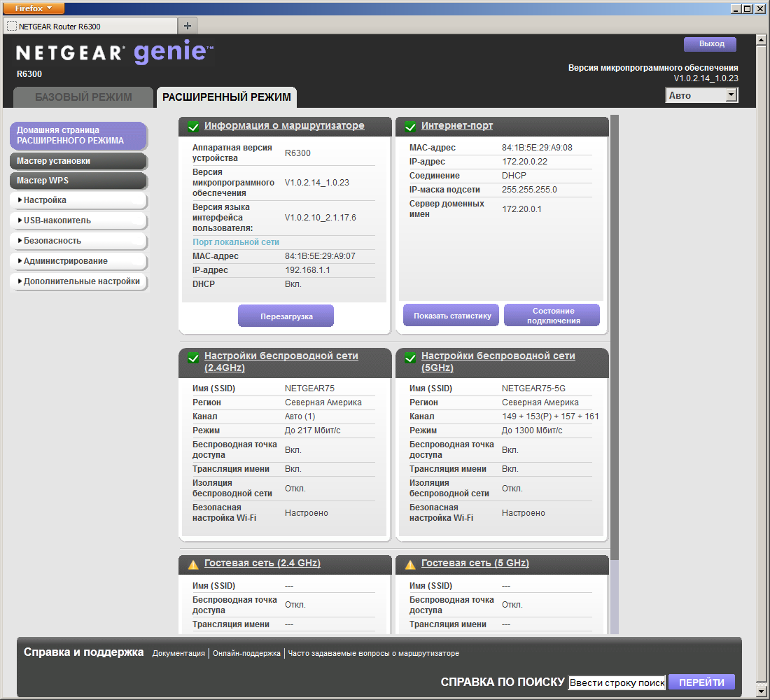Click yellow warning icon for Гостевая сеть 5 GHz
Image resolution: width=770 pixels, height=700 pixels.
(410, 564)
